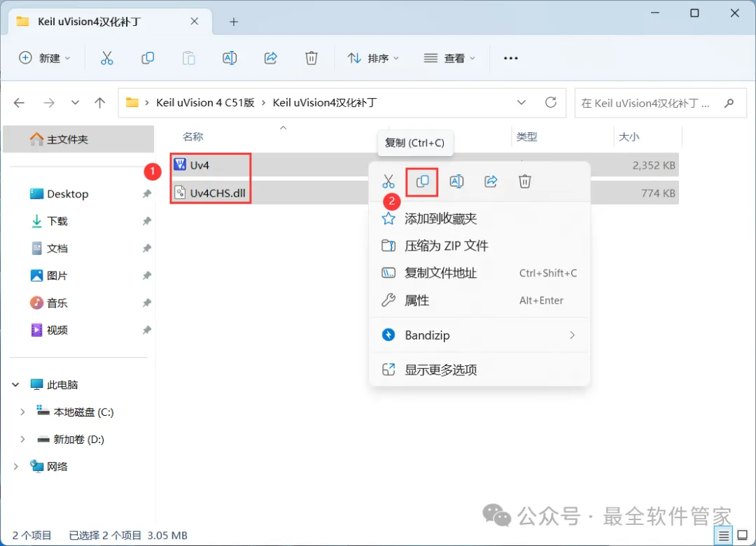Screen dimensions: 756x546
Task: Click Rename icon in the context menu
Action: pos(456,181)
